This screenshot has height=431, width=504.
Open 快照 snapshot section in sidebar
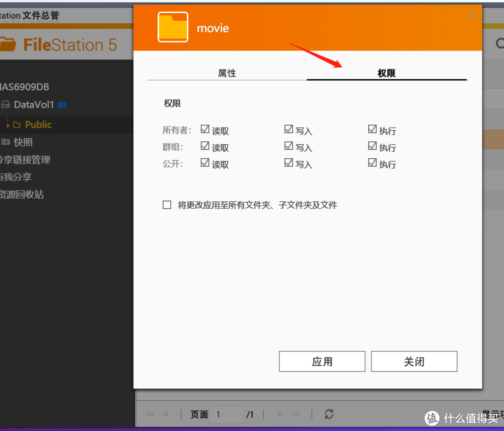[x=23, y=142]
